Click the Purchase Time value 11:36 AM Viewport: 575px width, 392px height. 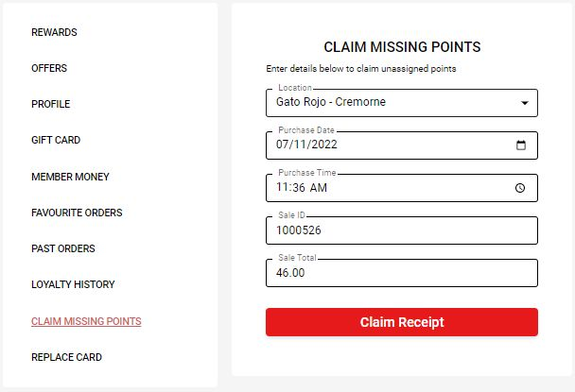(x=302, y=188)
